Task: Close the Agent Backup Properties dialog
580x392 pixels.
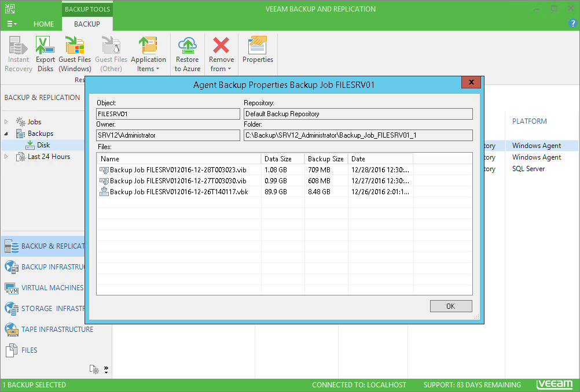Action: click(471, 82)
